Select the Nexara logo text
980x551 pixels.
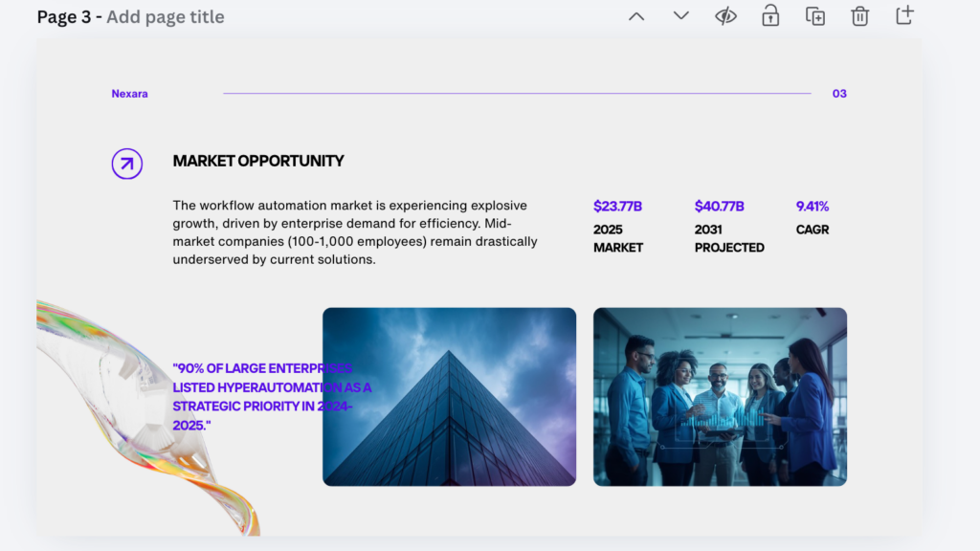(129, 93)
